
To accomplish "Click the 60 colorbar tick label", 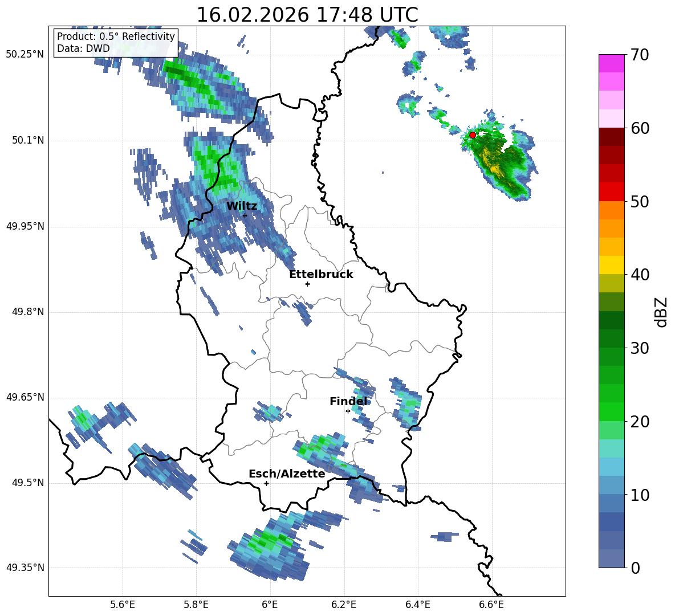I will [x=640, y=128].
